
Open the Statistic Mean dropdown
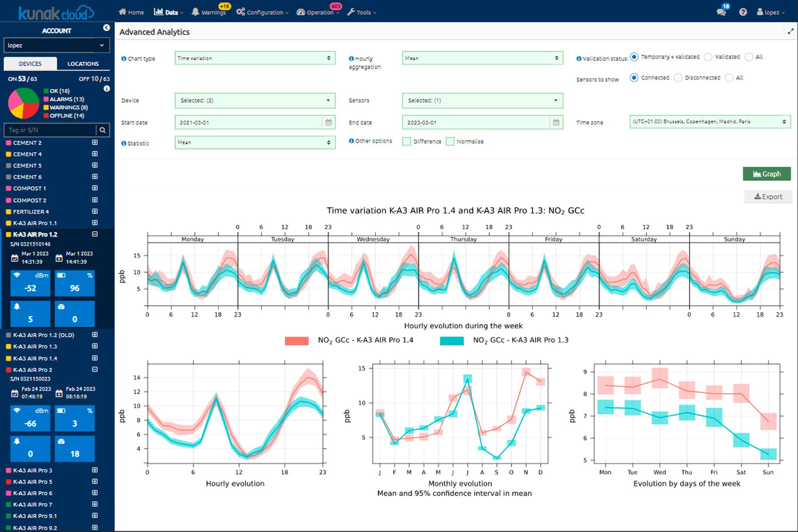(x=255, y=142)
